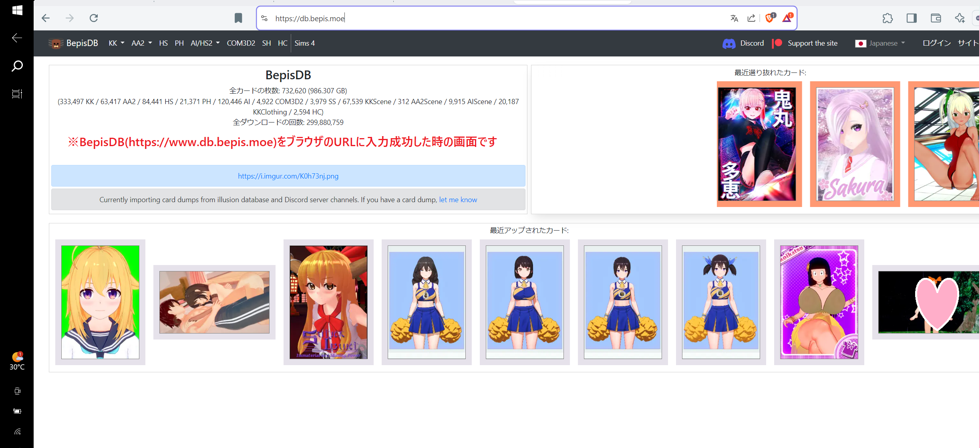This screenshot has width=980, height=448.
Task: Open the weather widget showing 30°C
Action: pyautogui.click(x=17, y=361)
